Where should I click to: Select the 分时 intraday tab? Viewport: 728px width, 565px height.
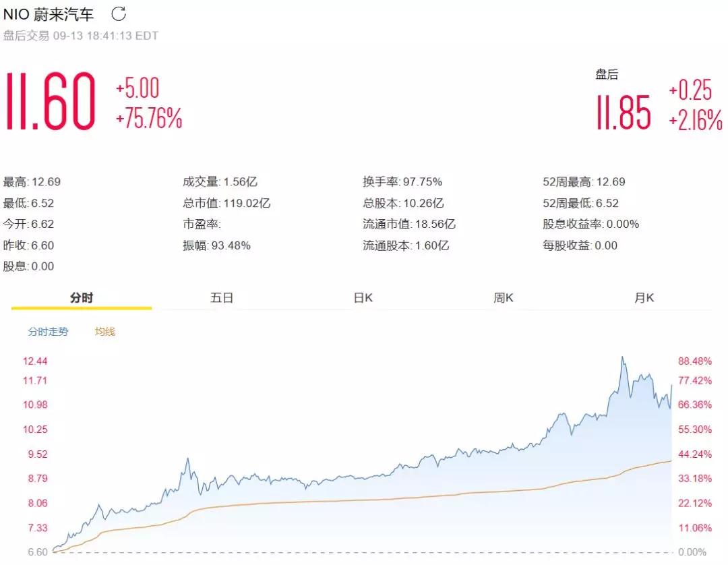pyautogui.click(x=81, y=298)
